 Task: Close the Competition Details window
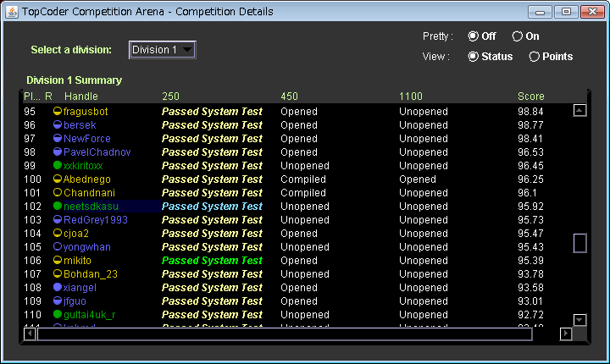coord(592,12)
